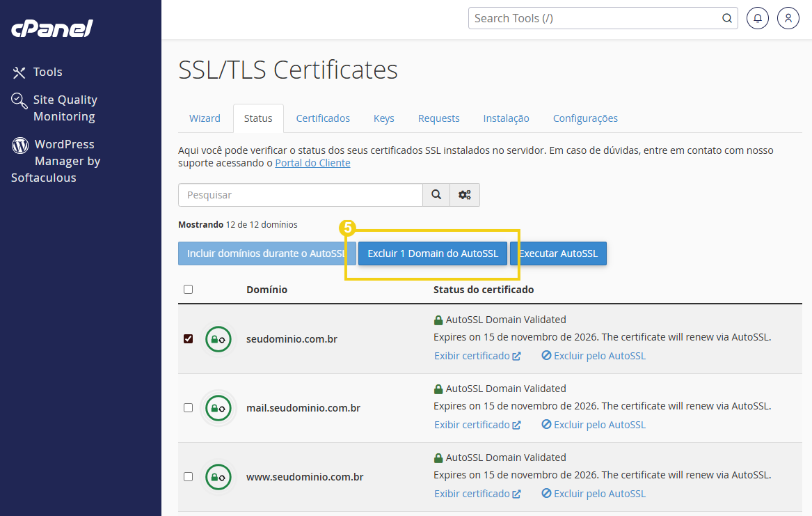
Task: Click the Status do certificado column header
Action: click(483, 290)
